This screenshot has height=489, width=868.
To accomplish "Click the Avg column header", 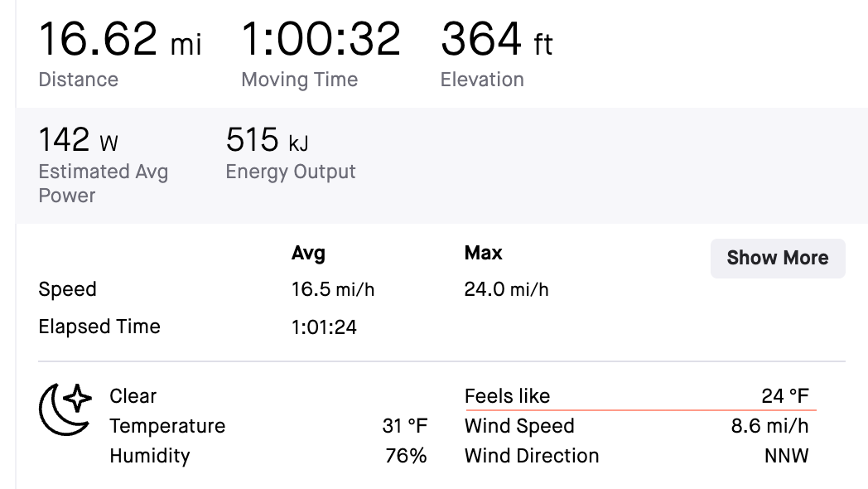I will coord(309,253).
